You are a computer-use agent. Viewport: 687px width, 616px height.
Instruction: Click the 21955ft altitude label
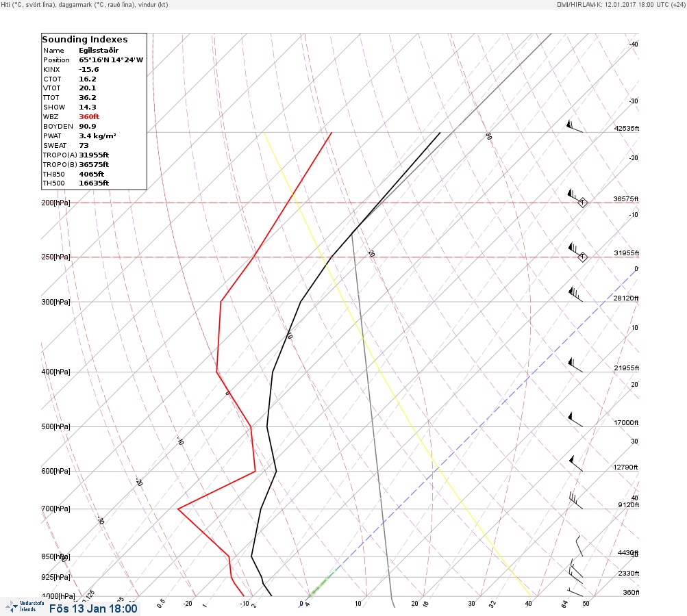[x=627, y=368]
